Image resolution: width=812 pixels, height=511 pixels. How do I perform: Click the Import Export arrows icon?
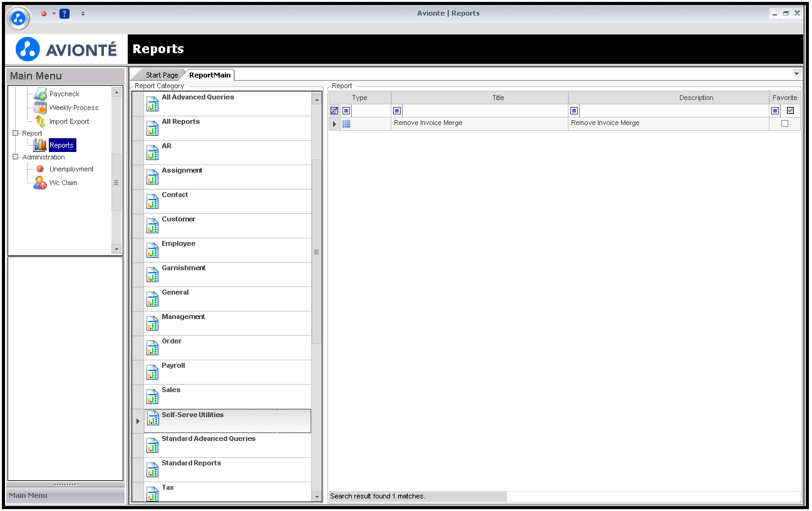[40, 121]
